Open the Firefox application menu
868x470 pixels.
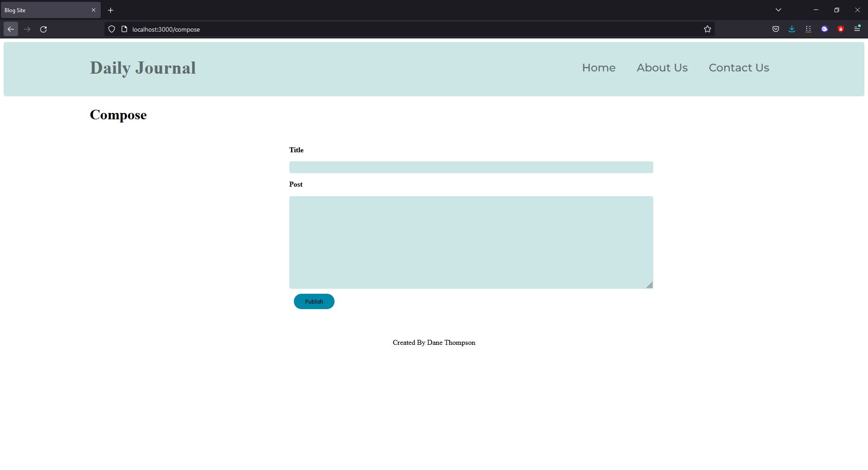[x=857, y=29]
